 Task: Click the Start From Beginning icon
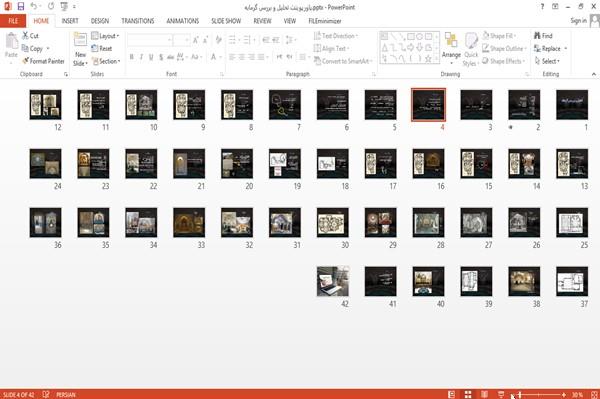coord(64,7)
